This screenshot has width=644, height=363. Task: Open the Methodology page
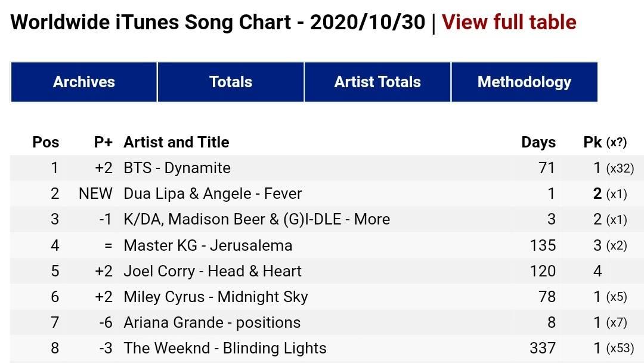click(x=525, y=82)
